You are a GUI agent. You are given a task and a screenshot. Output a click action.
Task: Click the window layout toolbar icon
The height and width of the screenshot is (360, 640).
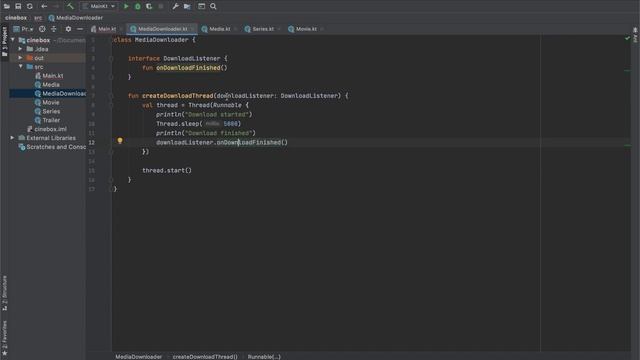(x=201, y=6)
